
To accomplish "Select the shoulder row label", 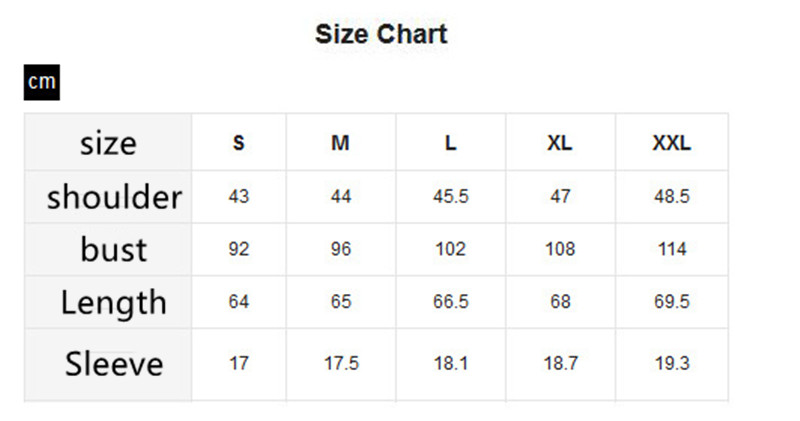I will pyautogui.click(x=114, y=197).
